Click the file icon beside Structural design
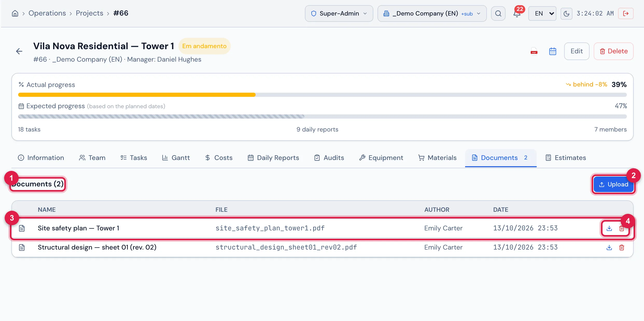 (22, 247)
